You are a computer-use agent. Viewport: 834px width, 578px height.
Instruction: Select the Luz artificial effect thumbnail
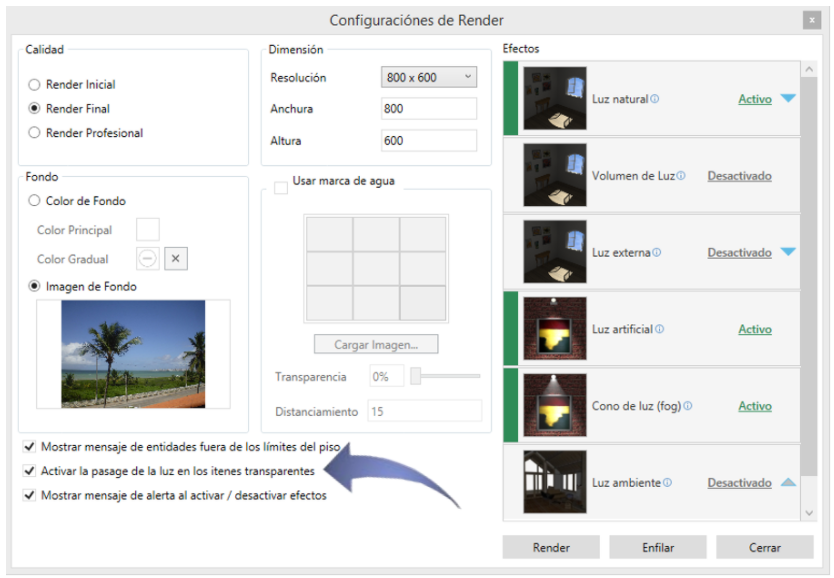pos(555,329)
